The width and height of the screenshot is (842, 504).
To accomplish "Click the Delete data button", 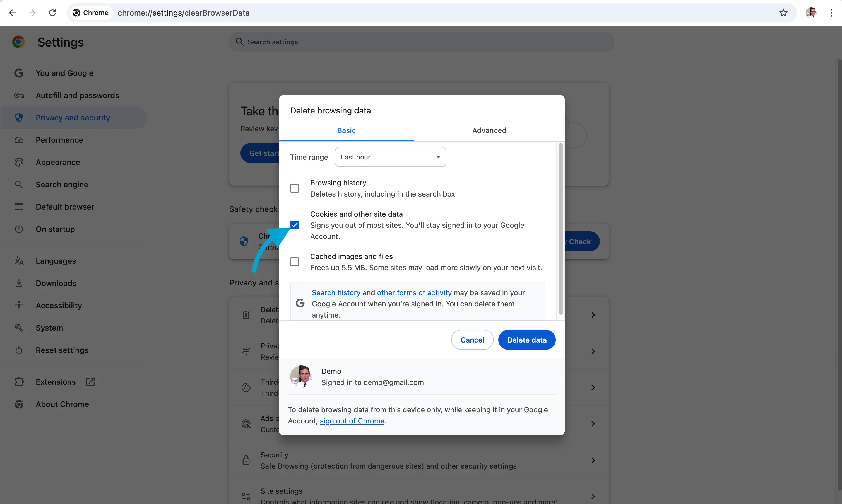I will click(526, 340).
